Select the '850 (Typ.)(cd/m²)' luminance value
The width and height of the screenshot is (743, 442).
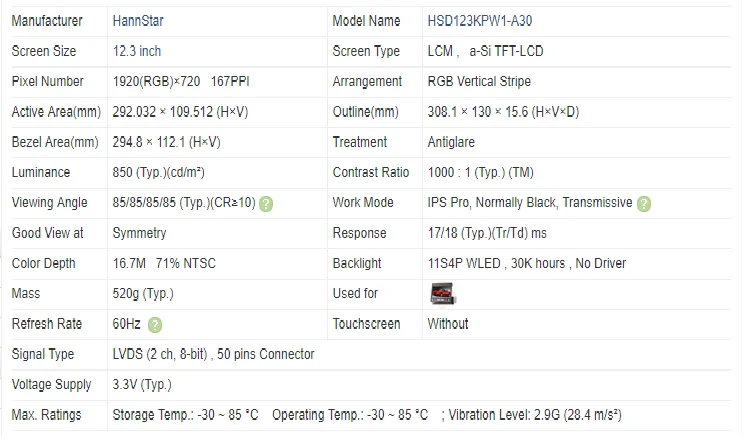(x=158, y=172)
